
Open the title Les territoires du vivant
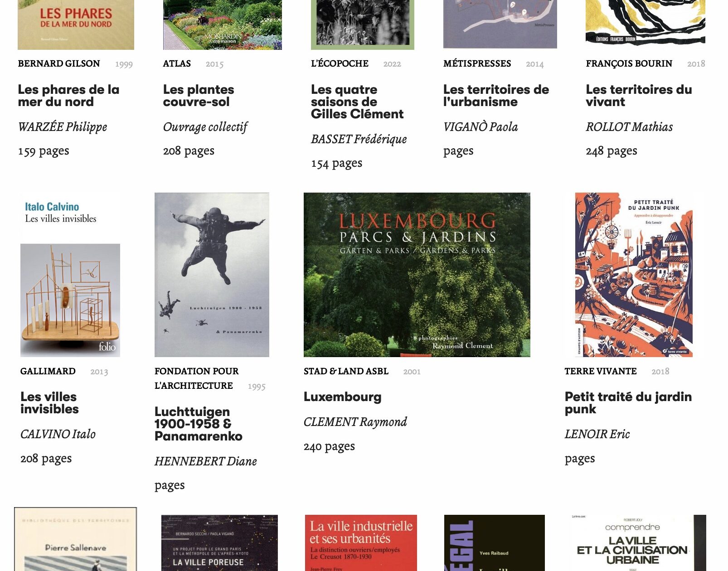tap(639, 96)
